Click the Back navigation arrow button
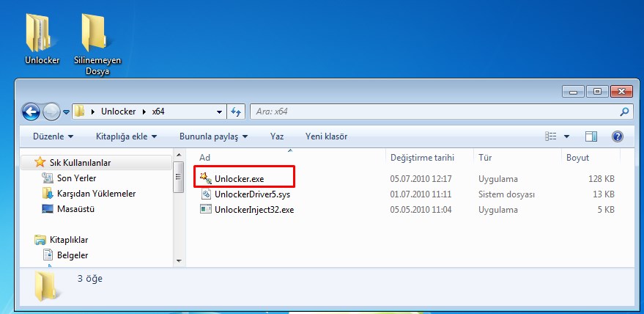The height and width of the screenshot is (314, 644). pos(32,112)
